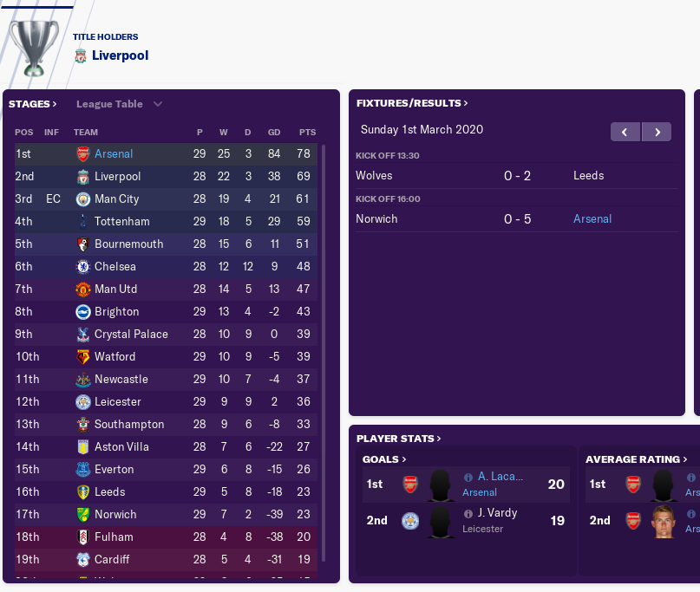Open Arsenal link in Norwich fixture
Image resolution: width=700 pixels, height=592 pixels.
point(592,219)
